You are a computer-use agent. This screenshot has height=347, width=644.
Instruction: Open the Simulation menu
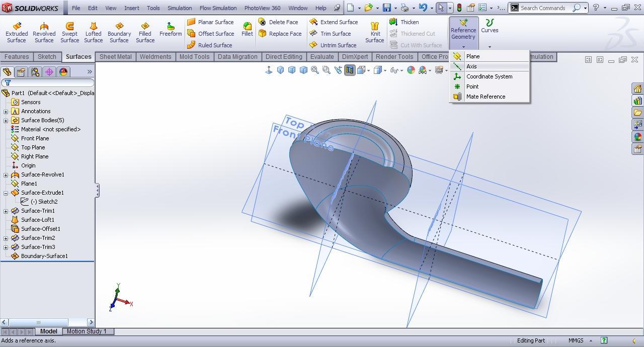pyautogui.click(x=180, y=8)
